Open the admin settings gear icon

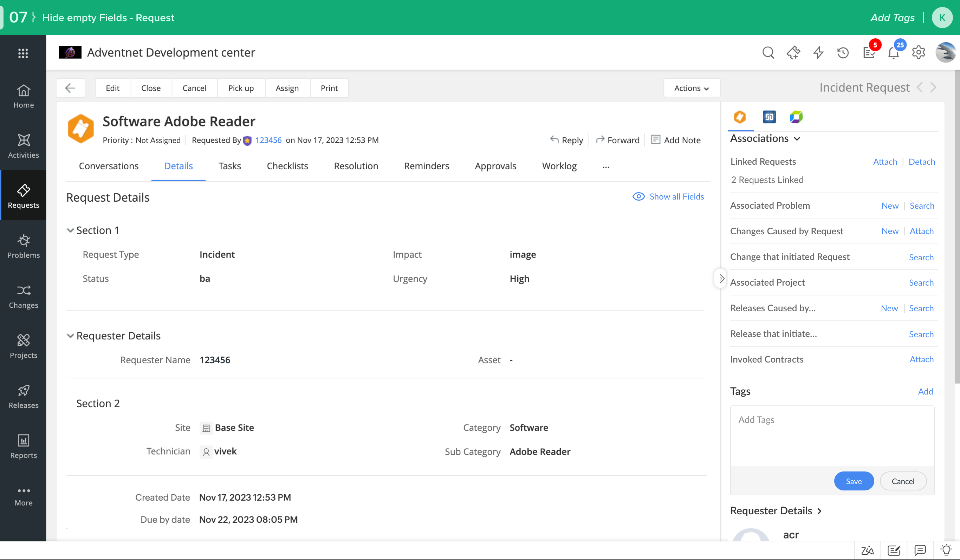pos(919,52)
